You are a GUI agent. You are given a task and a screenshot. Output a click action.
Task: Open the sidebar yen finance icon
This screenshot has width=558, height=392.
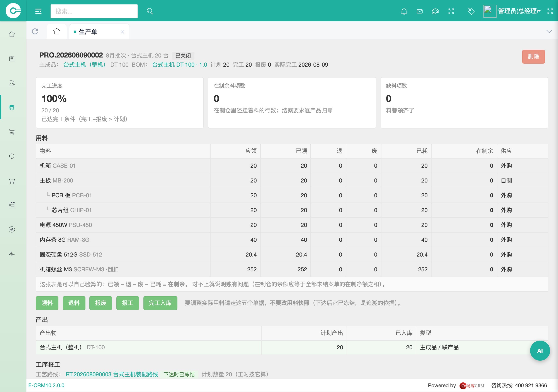point(12,229)
